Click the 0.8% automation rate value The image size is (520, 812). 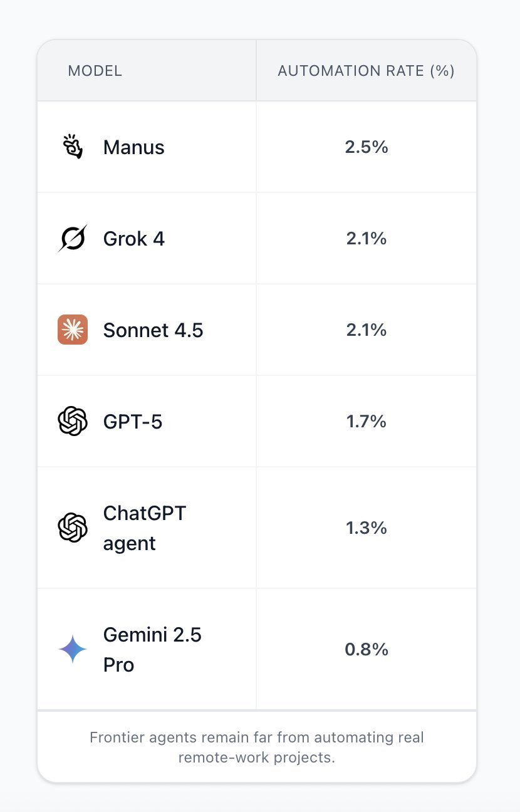click(x=367, y=650)
